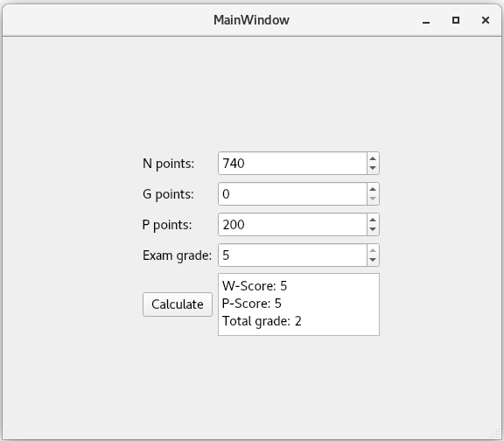
Task: Lower P points with the down arrow
Action: (373, 229)
